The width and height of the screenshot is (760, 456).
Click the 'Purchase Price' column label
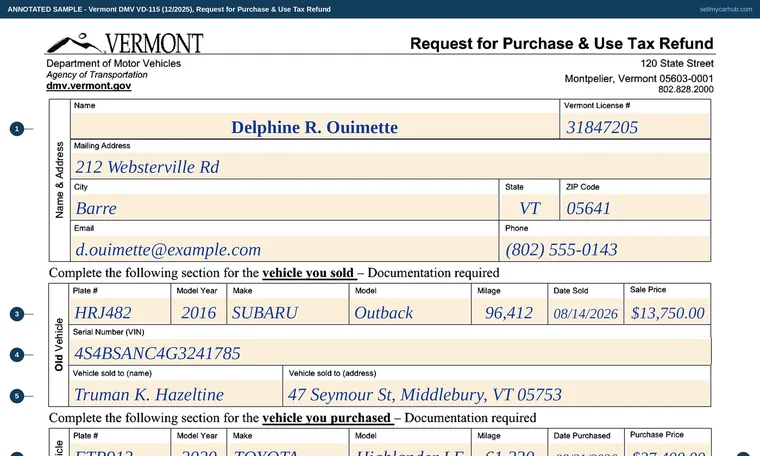657,435
